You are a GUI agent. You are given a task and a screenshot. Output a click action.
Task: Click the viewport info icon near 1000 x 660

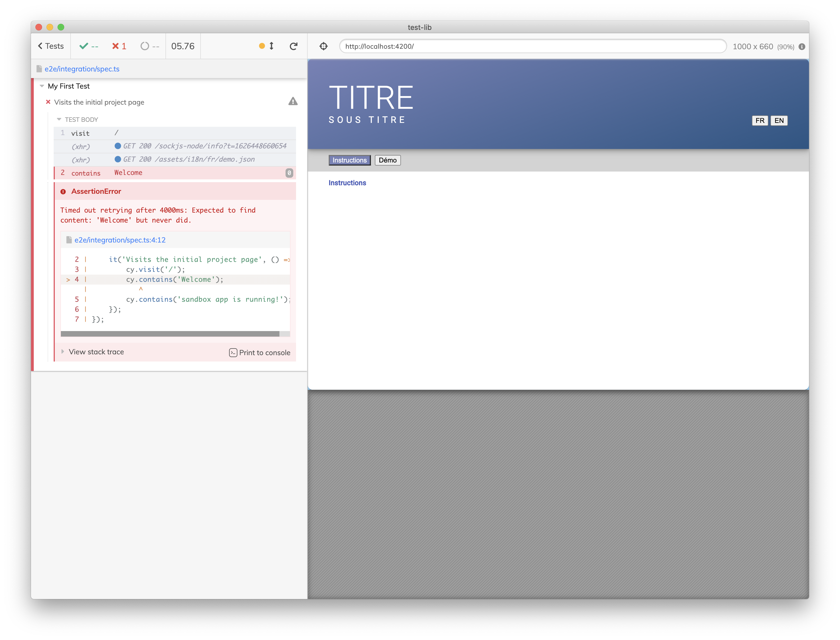[x=802, y=47]
